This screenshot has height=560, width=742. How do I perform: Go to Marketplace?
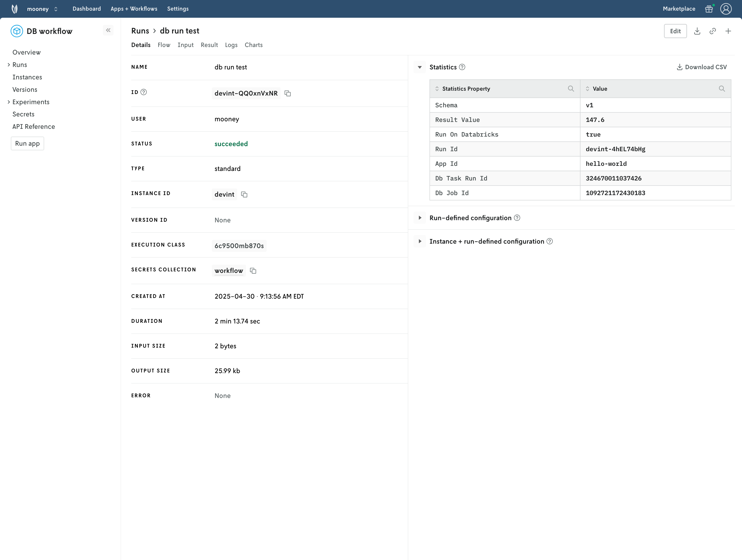(679, 9)
